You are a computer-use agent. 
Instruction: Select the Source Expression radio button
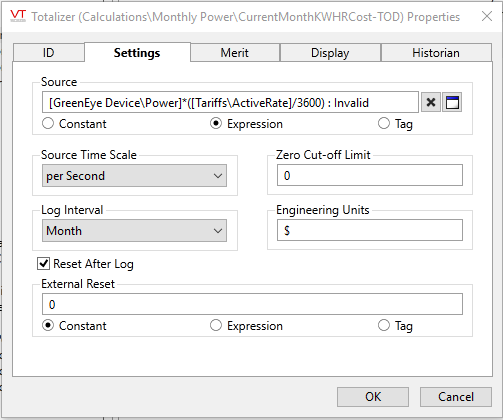point(216,123)
